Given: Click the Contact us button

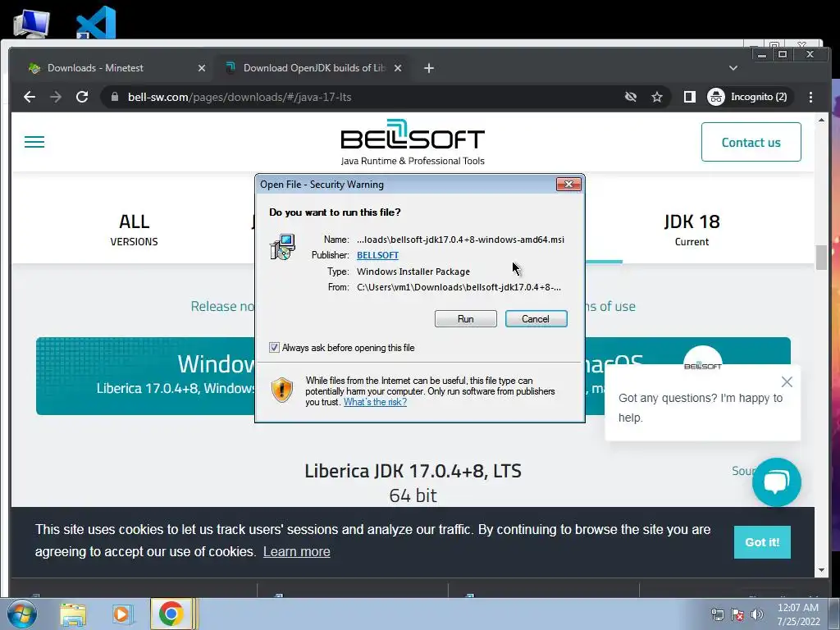Looking at the screenshot, I should point(751,142).
